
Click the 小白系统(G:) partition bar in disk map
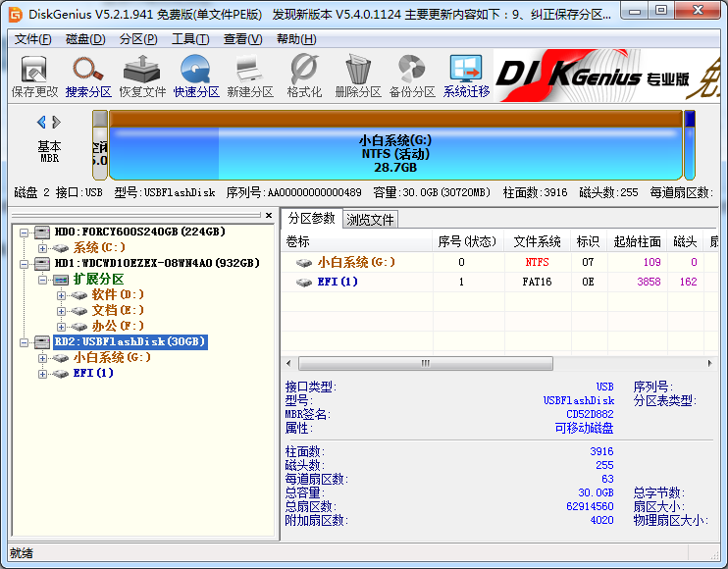[x=394, y=153]
